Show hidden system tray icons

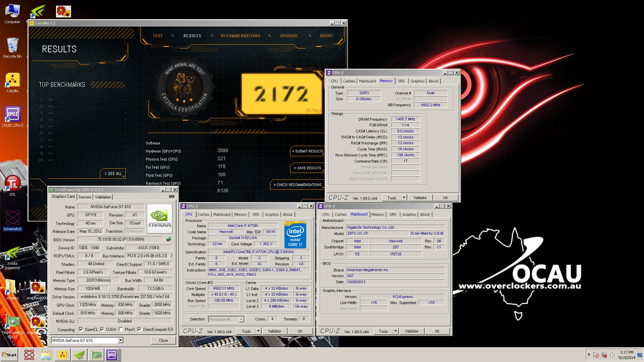[588, 355]
